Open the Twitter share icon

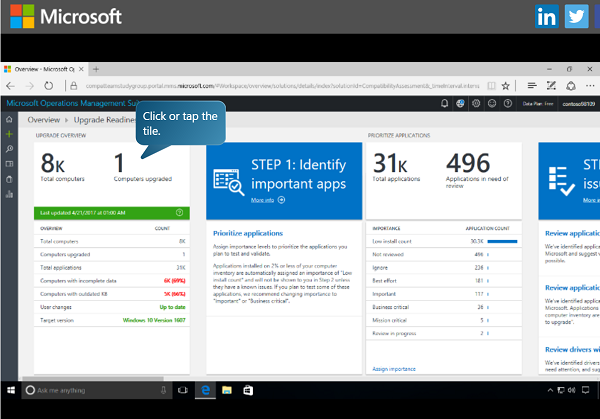(576, 16)
